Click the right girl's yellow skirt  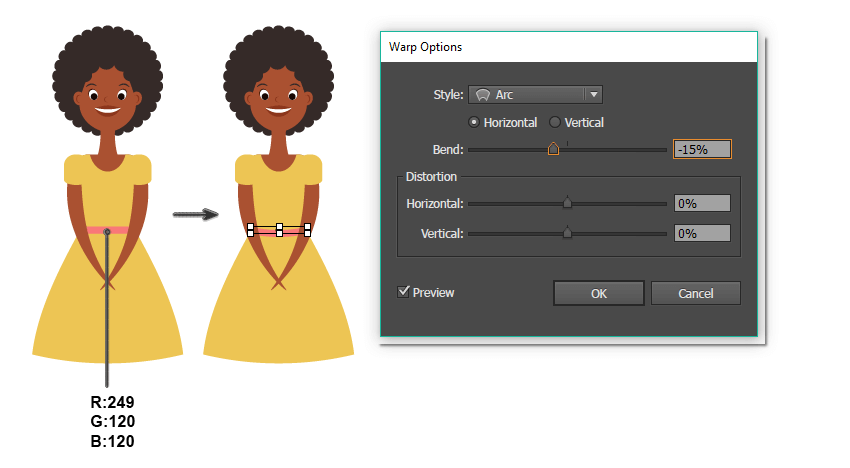coord(278,320)
